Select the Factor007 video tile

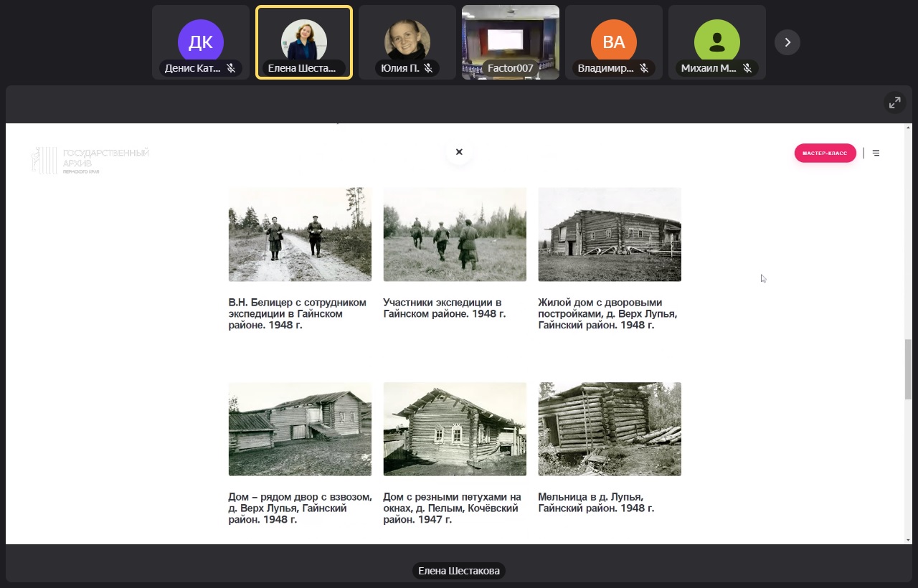pos(510,42)
